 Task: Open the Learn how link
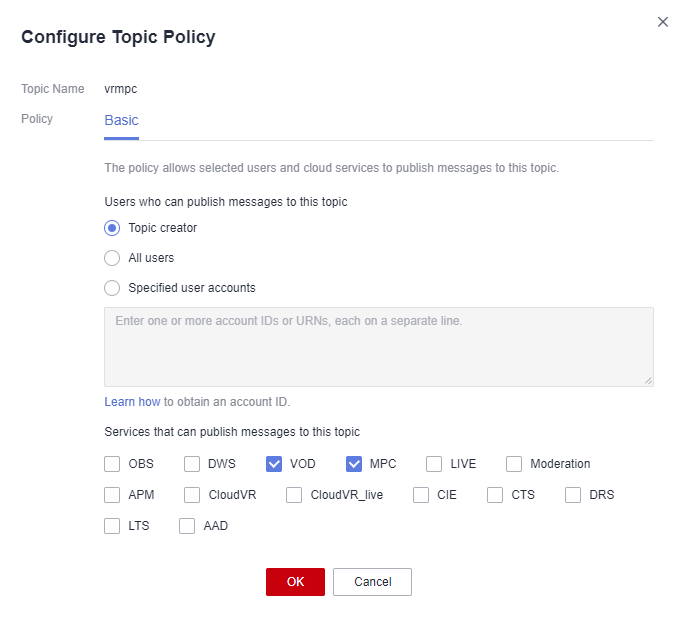(132, 402)
